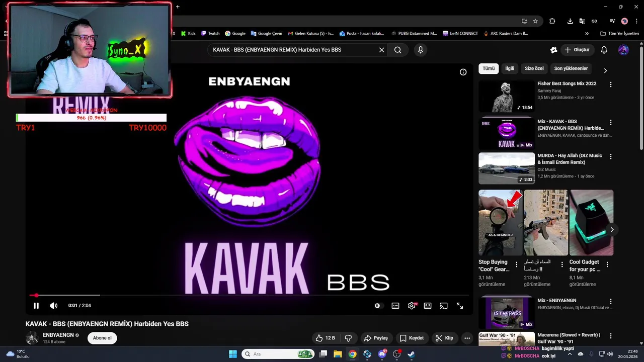
Task: Click Paylaş to share video
Action: (376, 338)
